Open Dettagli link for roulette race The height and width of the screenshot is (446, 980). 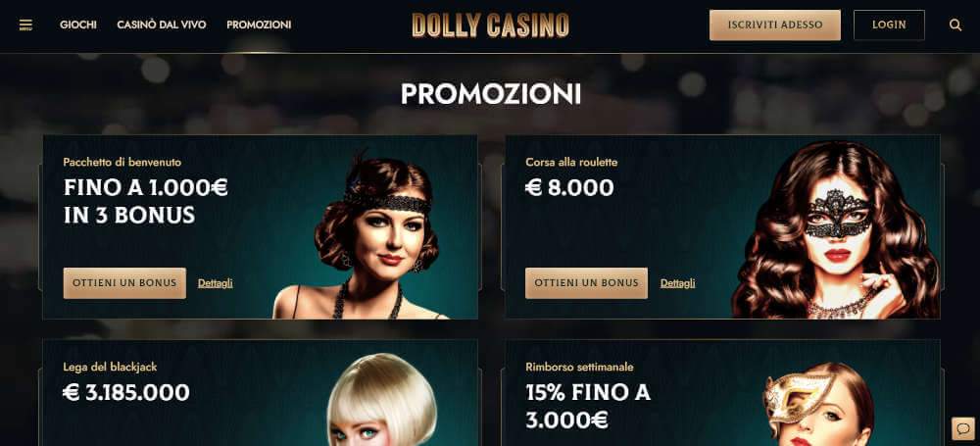(x=677, y=283)
